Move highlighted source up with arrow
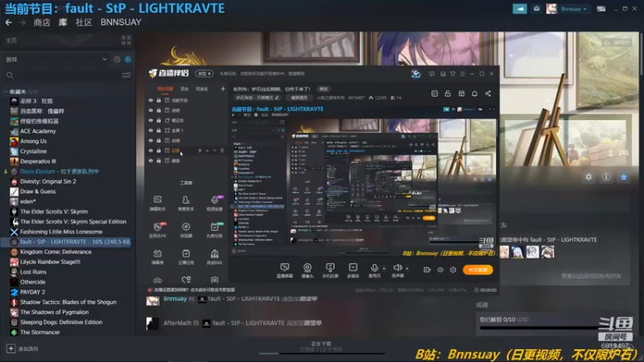644x362 pixels. tap(207, 150)
